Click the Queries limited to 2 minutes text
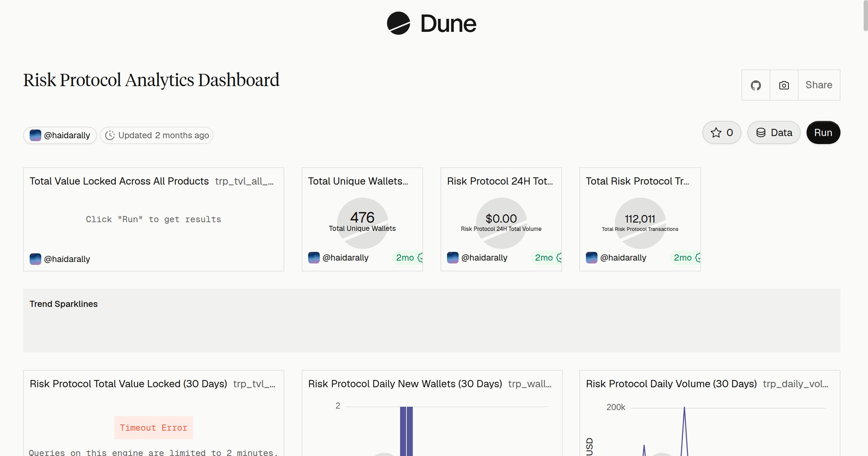The width and height of the screenshot is (868, 456). tap(153, 452)
